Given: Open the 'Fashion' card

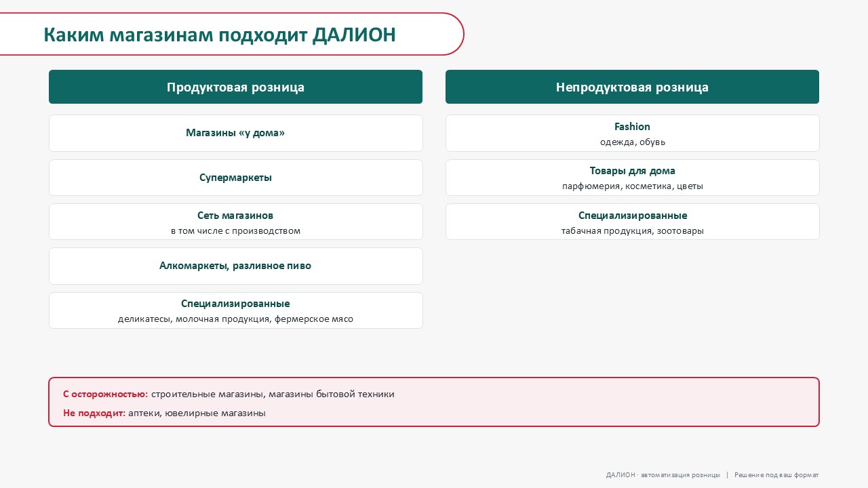Looking at the screenshot, I should point(632,133).
